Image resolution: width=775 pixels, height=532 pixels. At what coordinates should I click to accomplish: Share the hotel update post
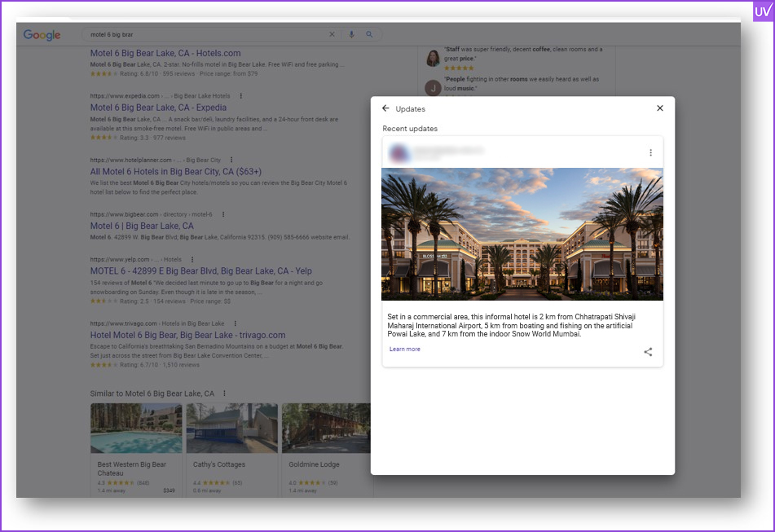click(648, 352)
